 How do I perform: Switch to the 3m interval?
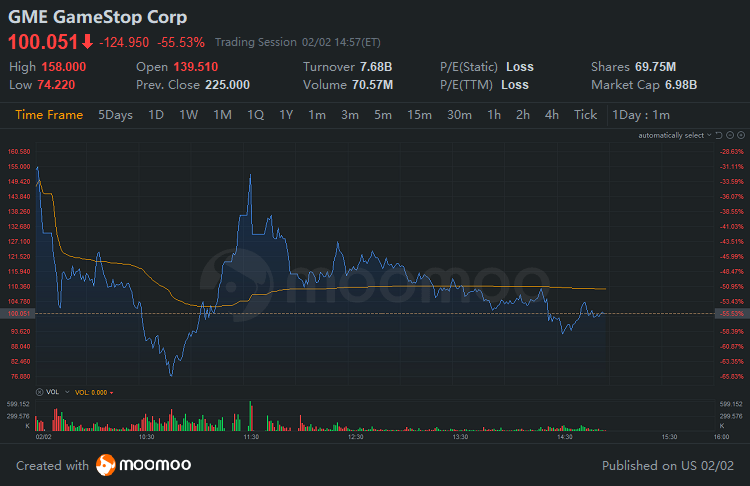point(350,115)
